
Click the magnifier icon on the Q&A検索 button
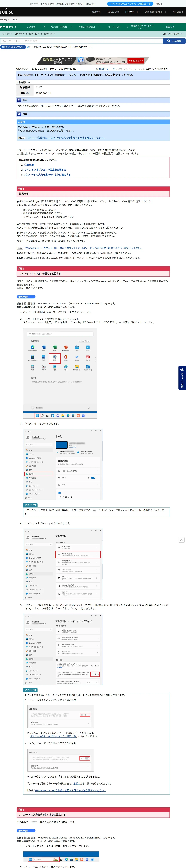[169, 41]
